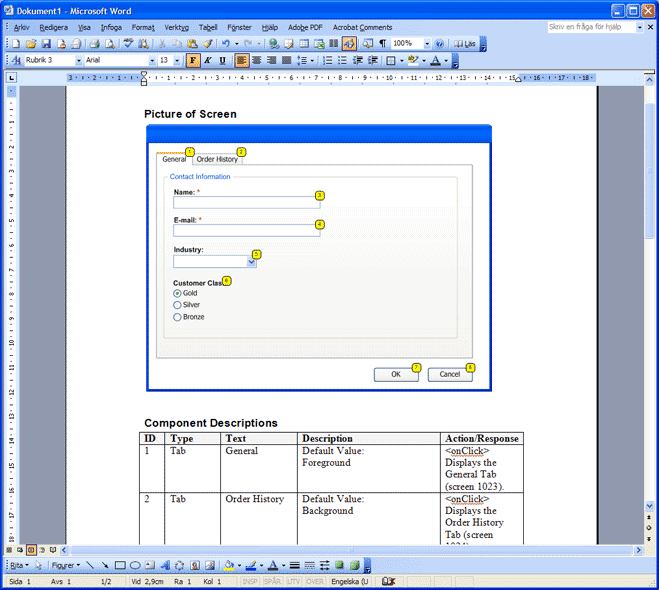Screen dimensions: 659x590
Task: Open the Arial font dropdown
Action: 152,61
